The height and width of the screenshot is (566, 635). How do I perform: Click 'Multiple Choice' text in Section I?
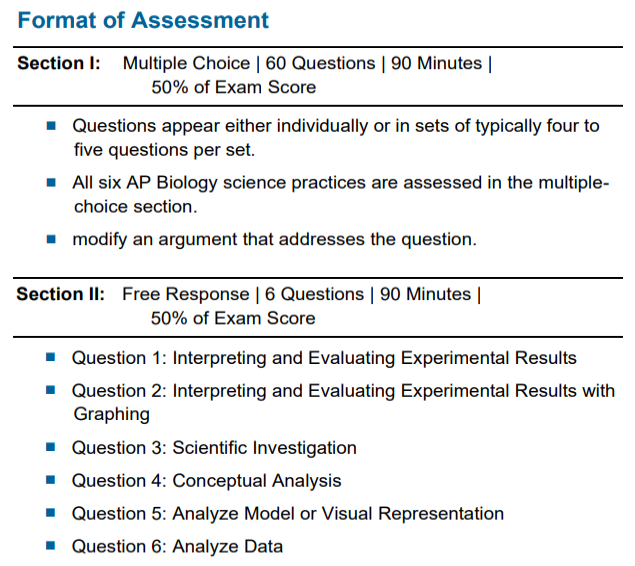(186, 64)
